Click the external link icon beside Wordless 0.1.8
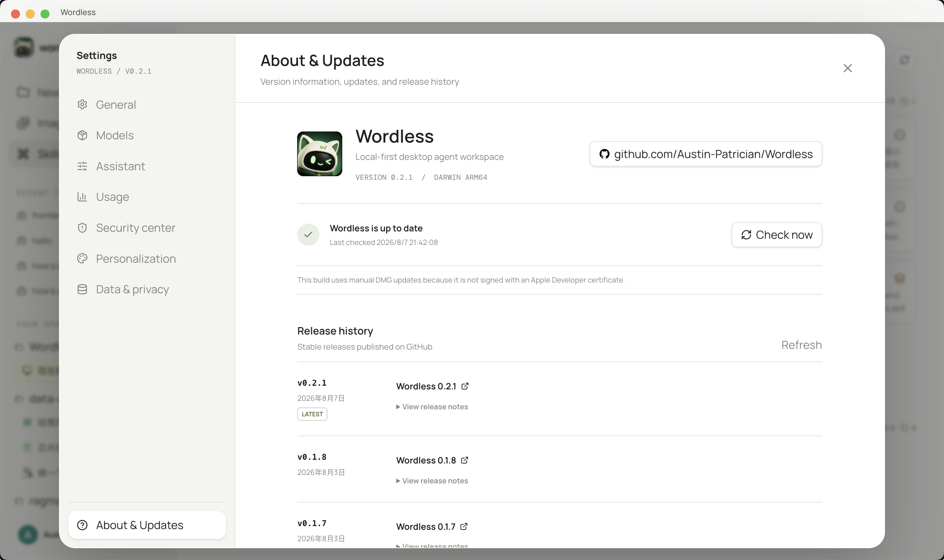Viewport: 944px width, 560px height. pyautogui.click(x=465, y=460)
